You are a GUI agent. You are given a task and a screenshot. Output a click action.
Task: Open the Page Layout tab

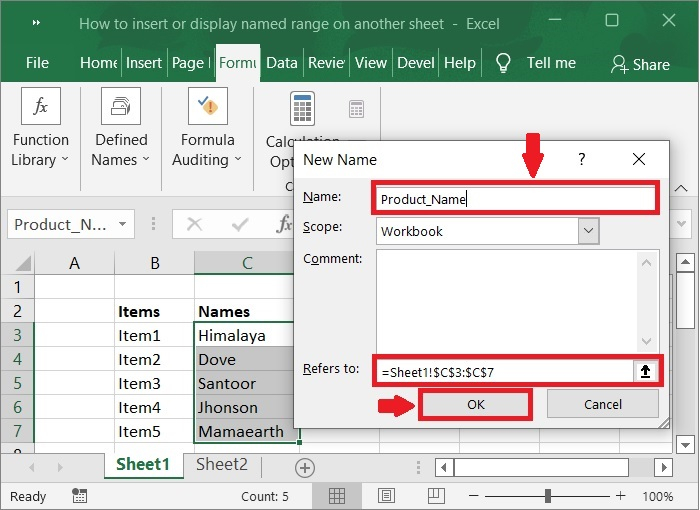[x=191, y=63]
